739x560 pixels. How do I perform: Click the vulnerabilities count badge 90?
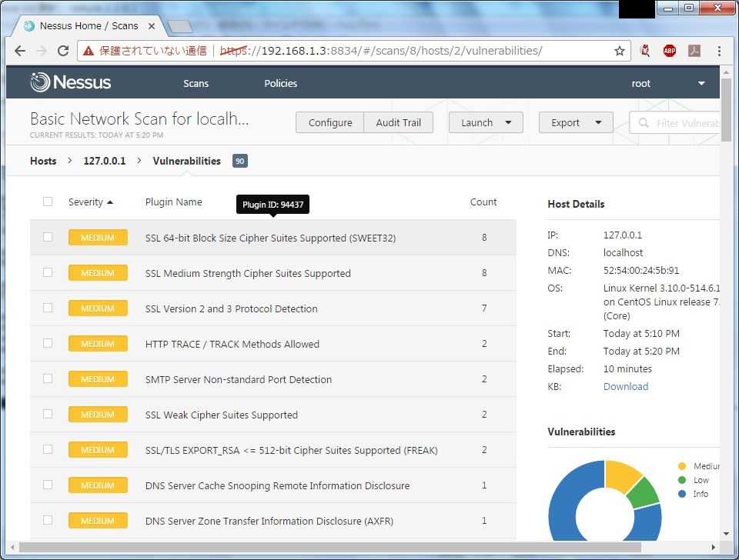(240, 161)
